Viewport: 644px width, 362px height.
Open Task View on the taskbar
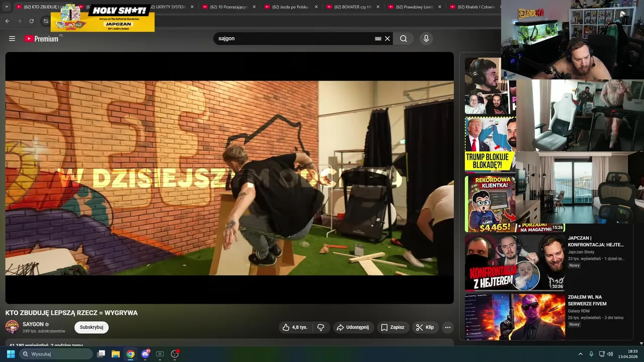(x=101, y=354)
